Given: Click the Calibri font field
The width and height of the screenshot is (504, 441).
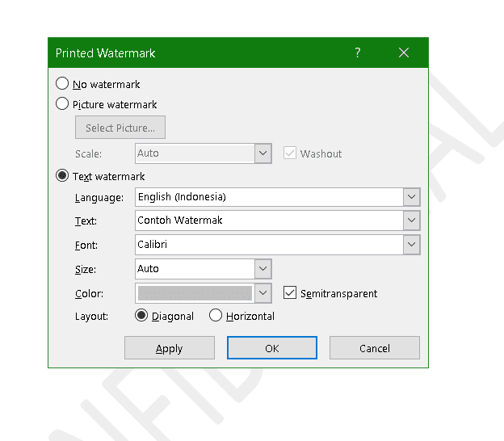Looking at the screenshot, I should click(268, 244).
